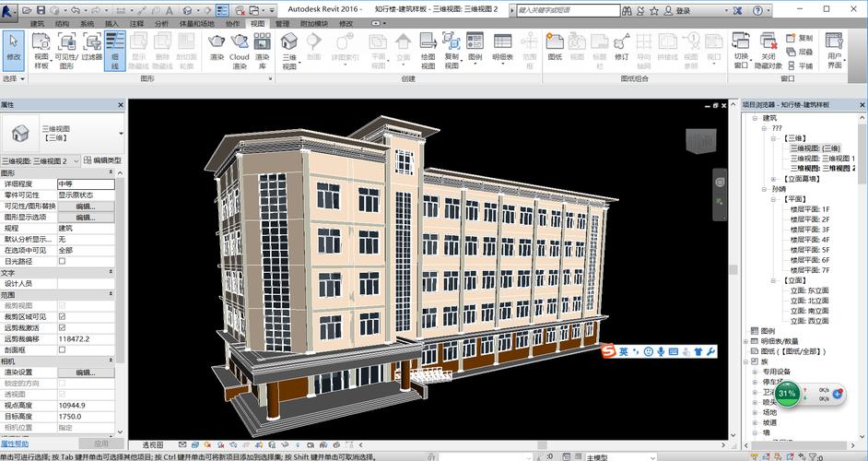Collapse the 图形 properties section
This screenshot has width=868, height=461.
(111, 173)
